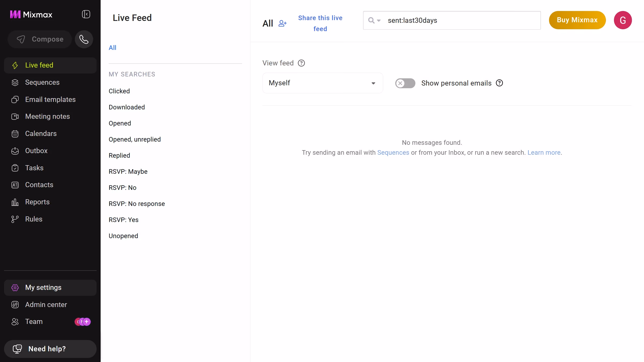The height and width of the screenshot is (362, 644).
Task: Click the View feed help icon
Action: pos(301,63)
